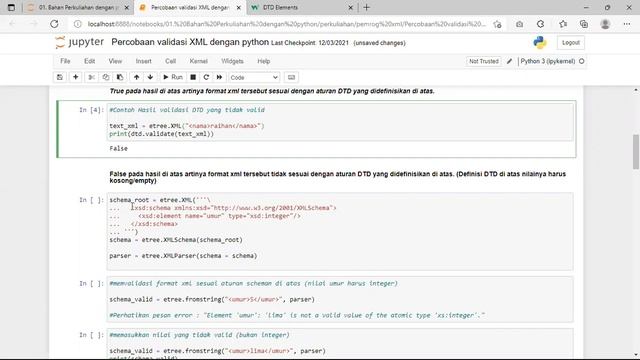The image size is (640, 360).
Task: Move selected cell down
Action: click(x=150, y=77)
